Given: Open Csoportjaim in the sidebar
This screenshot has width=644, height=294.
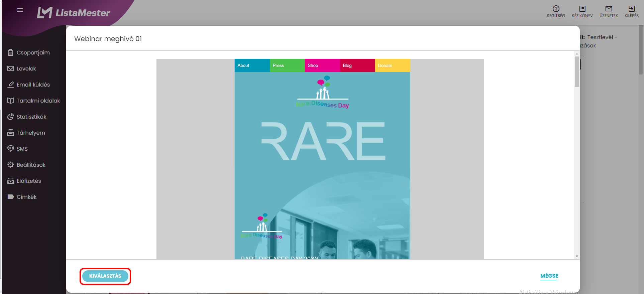Looking at the screenshot, I should [x=33, y=52].
